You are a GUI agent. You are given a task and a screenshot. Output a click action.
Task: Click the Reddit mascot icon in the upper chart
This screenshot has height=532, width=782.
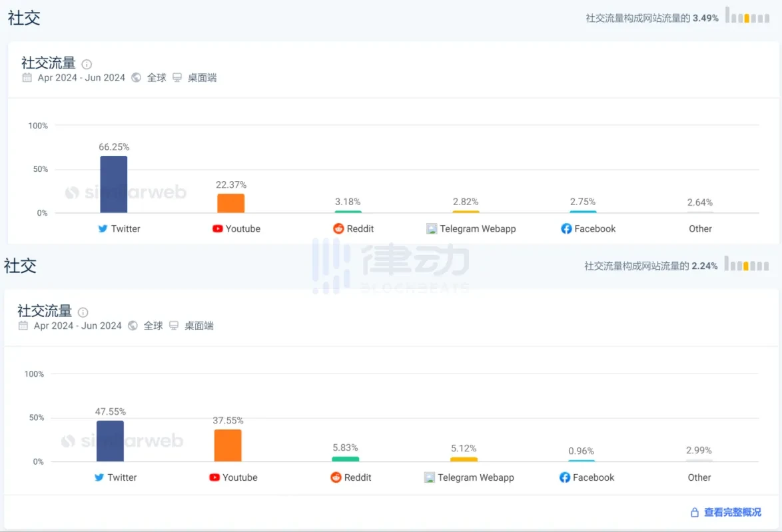(337, 228)
